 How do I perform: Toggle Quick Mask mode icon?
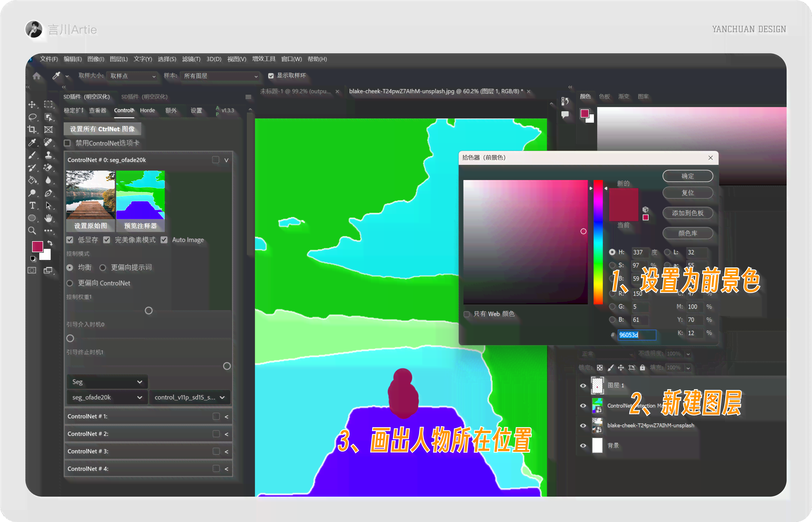click(x=32, y=270)
